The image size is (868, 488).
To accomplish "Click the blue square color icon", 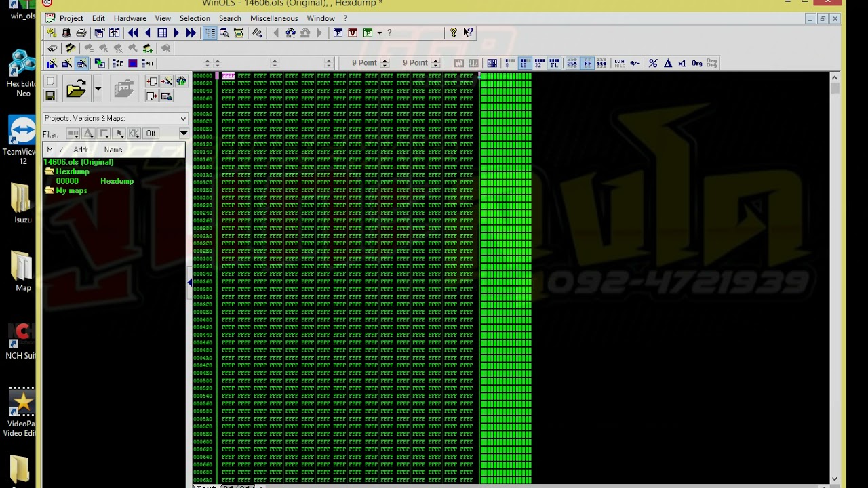I will point(133,63).
